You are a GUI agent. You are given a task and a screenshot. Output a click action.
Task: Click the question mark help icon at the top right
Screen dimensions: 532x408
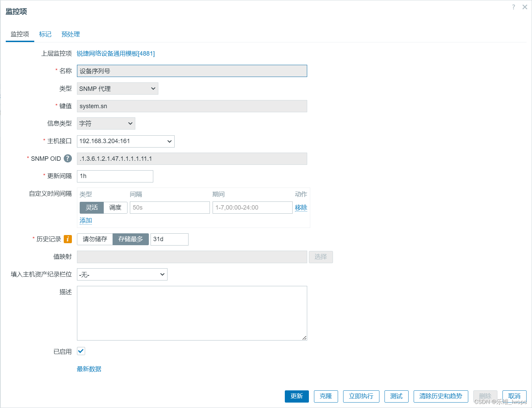tap(514, 7)
